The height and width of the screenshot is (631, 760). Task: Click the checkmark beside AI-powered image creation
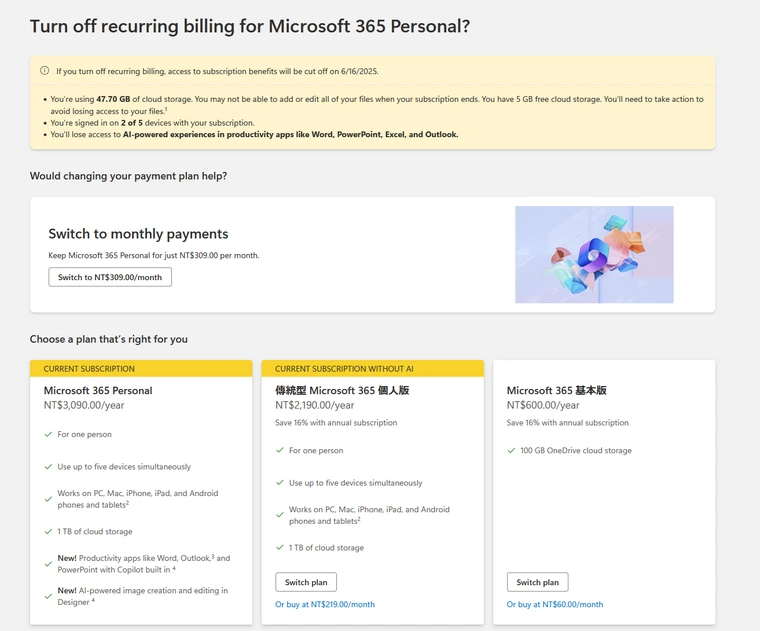pos(48,596)
